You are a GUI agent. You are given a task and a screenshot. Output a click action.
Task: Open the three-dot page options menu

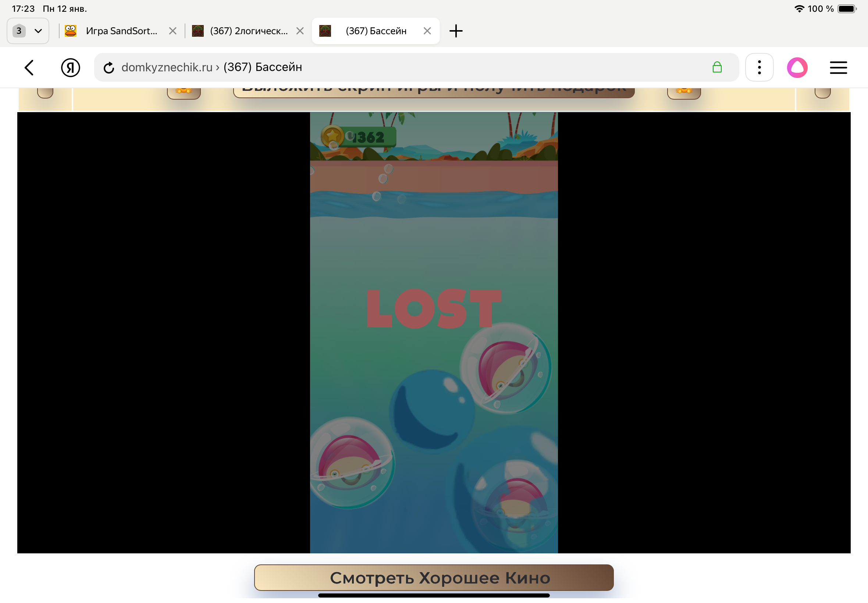click(759, 68)
